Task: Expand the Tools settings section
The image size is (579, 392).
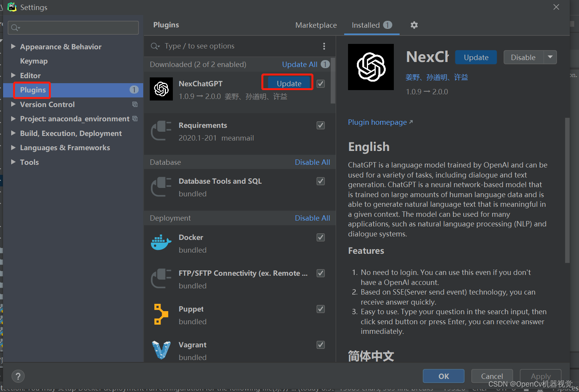Action: pos(13,162)
